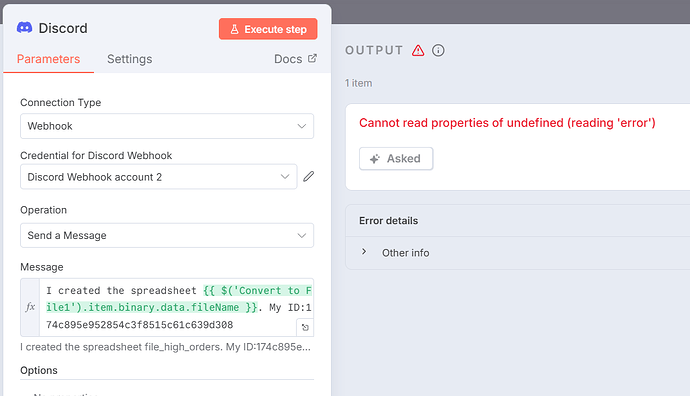Open the Settings tab
Screen dimensions: 690x396
click(129, 59)
